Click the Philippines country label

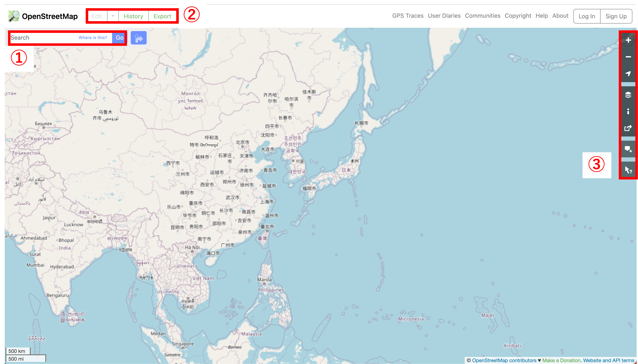pos(271,290)
